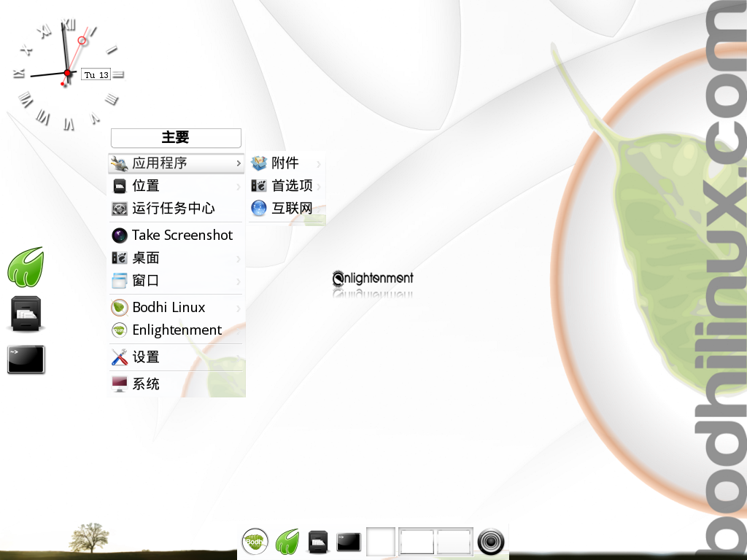Switch to the second virtual desktop in pager
The image size is (747, 560).
coord(454,542)
